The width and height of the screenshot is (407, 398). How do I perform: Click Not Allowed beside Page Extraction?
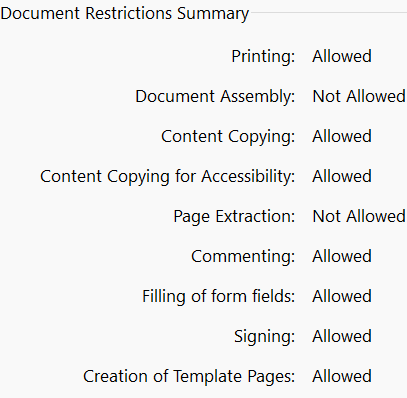(359, 216)
